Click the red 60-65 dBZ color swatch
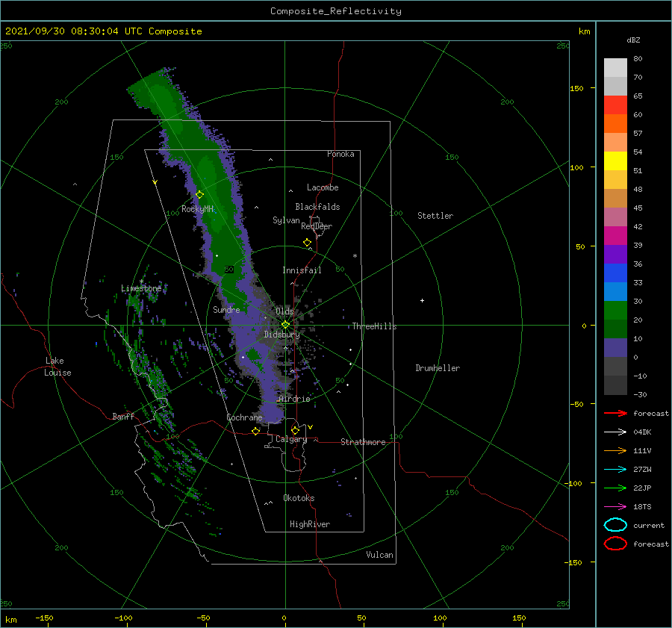 615,105
